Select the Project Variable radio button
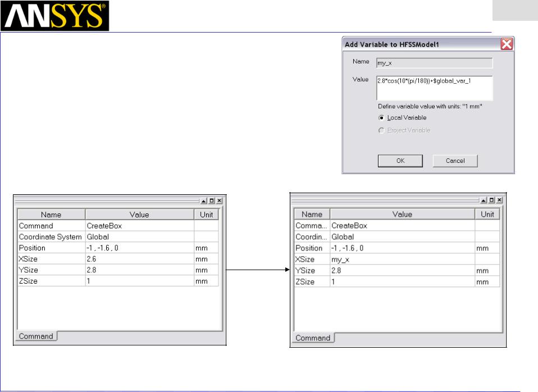This screenshot has height=392, width=538. 381,130
